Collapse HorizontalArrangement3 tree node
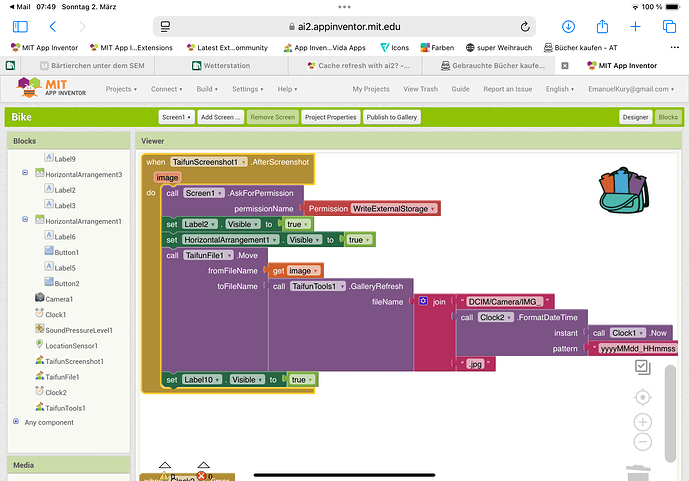689x481 pixels. (x=25, y=173)
